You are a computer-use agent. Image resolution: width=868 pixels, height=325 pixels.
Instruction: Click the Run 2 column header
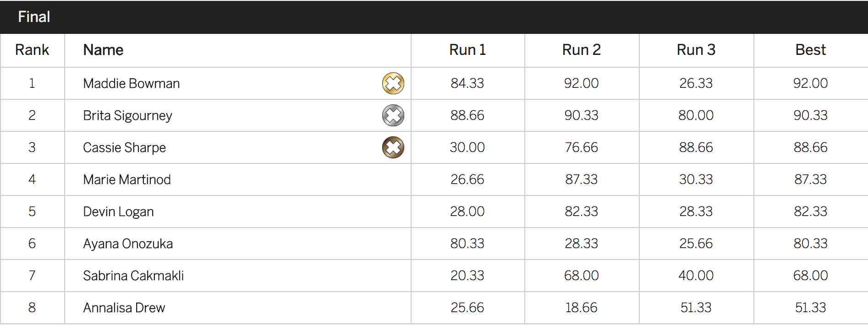tap(581, 50)
